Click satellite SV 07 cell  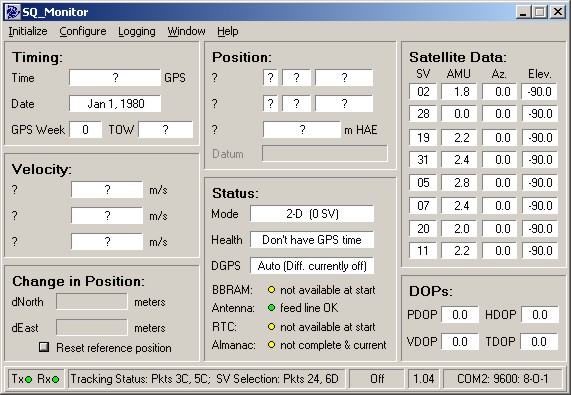[x=423, y=206]
